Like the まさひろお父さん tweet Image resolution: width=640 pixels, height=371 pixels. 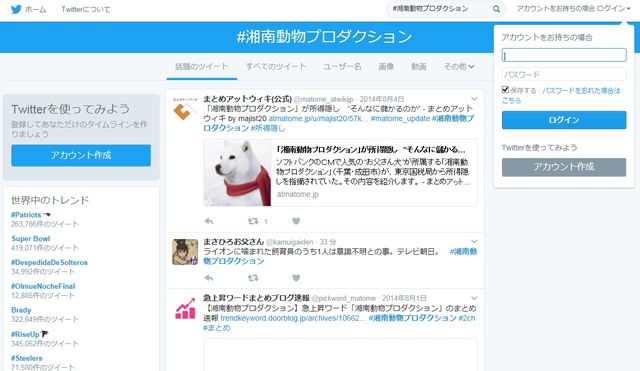pyautogui.click(x=296, y=278)
